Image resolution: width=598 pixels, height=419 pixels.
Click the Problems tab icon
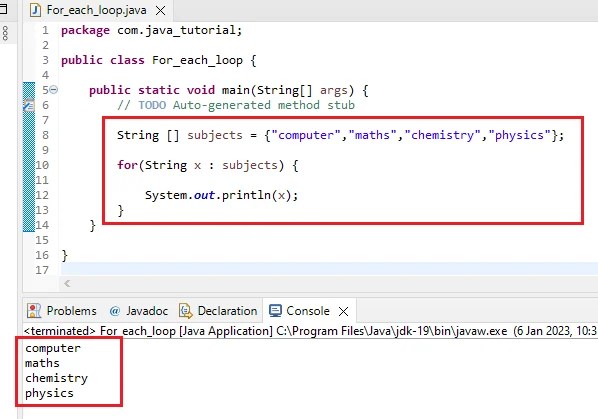coord(34,311)
